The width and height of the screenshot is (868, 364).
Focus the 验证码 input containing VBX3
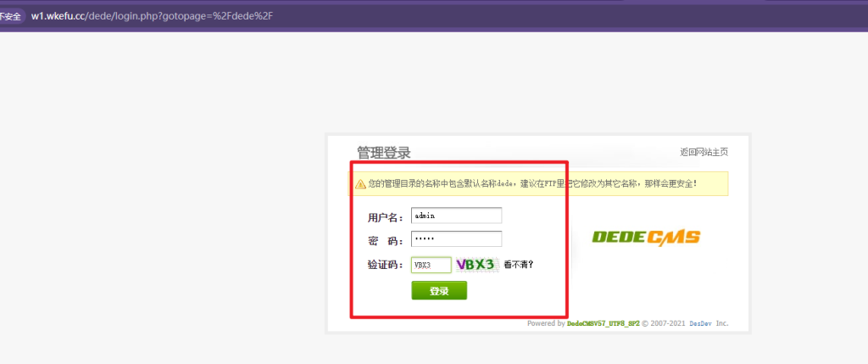click(x=431, y=265)
